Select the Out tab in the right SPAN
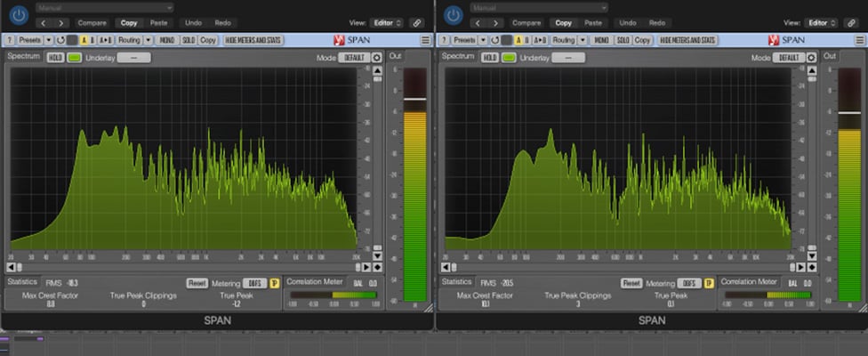Screen dimensions: 868x356 (x=830, y=56)
